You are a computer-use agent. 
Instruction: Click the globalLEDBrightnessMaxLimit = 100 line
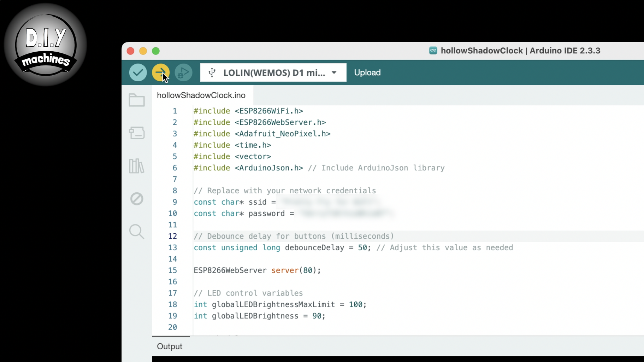coord(280,304)
